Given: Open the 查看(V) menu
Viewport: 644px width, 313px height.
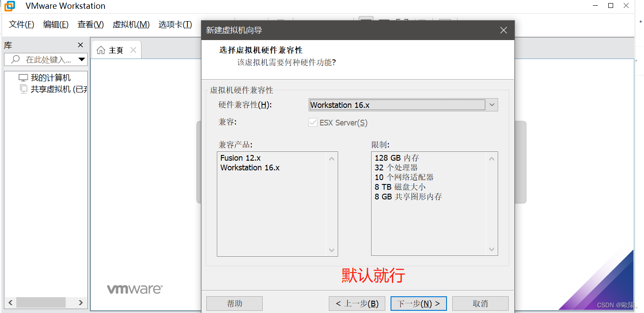Looking at the screenshot, I should click(x=91, y=25).
